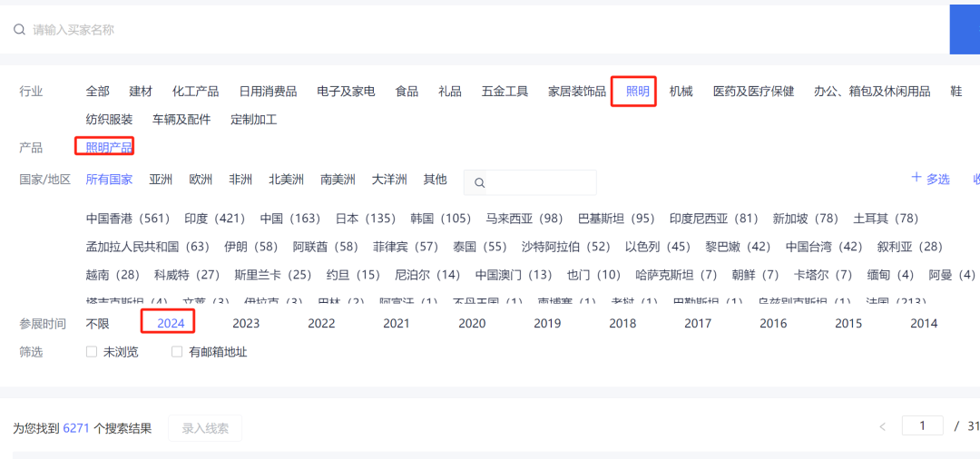Pick 电子及家电 industry

(347, 92)
